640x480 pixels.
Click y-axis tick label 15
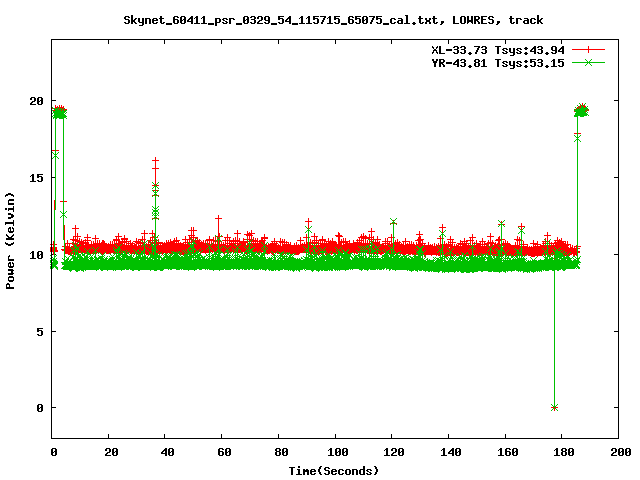pos(36,178)
